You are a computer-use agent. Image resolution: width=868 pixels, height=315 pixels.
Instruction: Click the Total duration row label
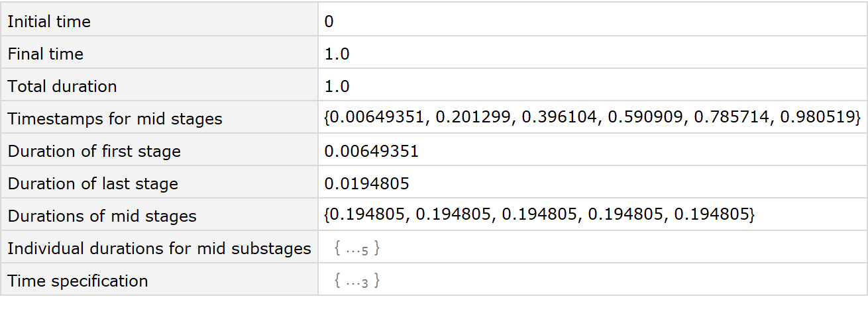pyautogui.click(x=62, y=87)
